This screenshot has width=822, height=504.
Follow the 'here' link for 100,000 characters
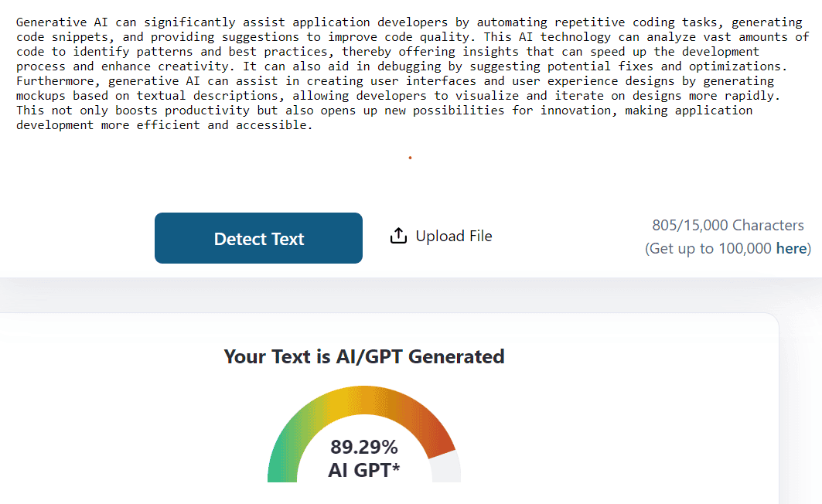[x=791, y=248]
